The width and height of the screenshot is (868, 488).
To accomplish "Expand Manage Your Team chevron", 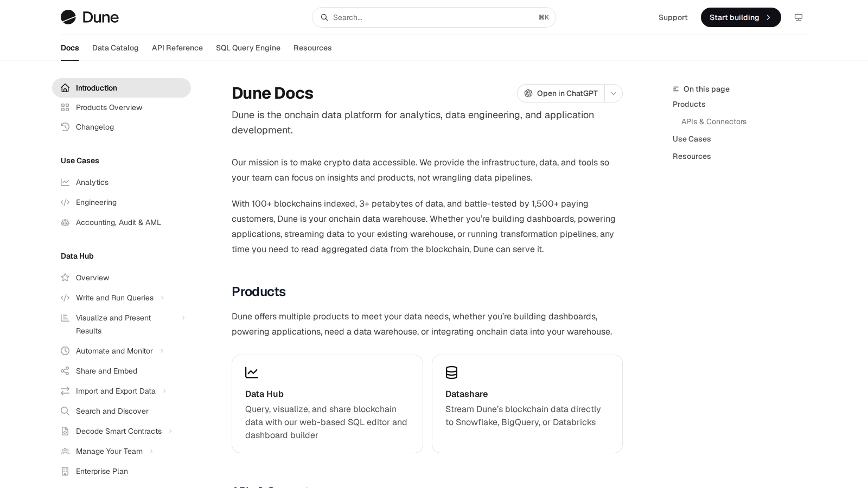I will point(151,451).
